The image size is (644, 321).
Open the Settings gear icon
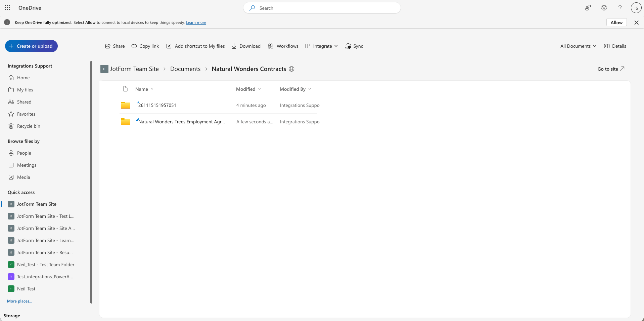pyautogui.click(x=604, y=8)
